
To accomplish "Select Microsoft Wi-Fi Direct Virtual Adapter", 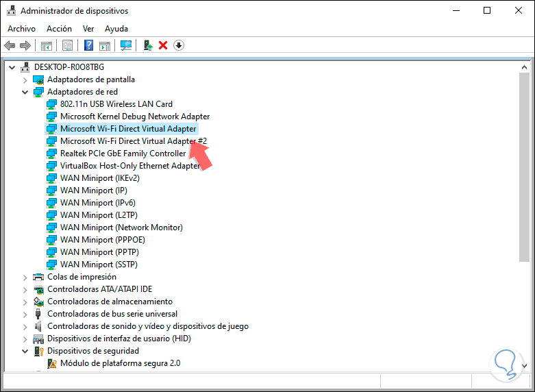I will (x=128, y=129).
